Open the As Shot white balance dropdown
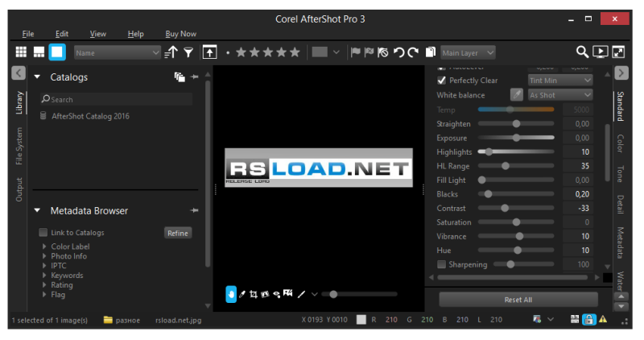Screen dimensions: 644x340 tap(560, 95)
